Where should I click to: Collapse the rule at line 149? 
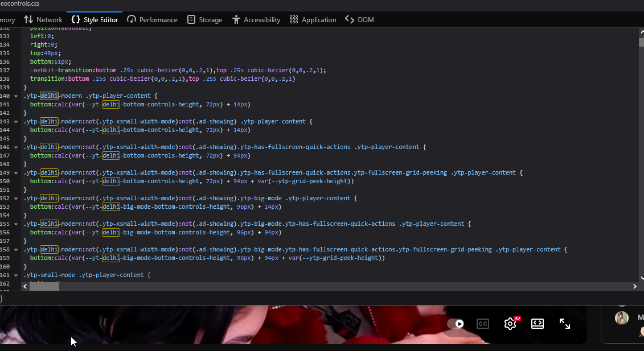click(x=16, y=173)
